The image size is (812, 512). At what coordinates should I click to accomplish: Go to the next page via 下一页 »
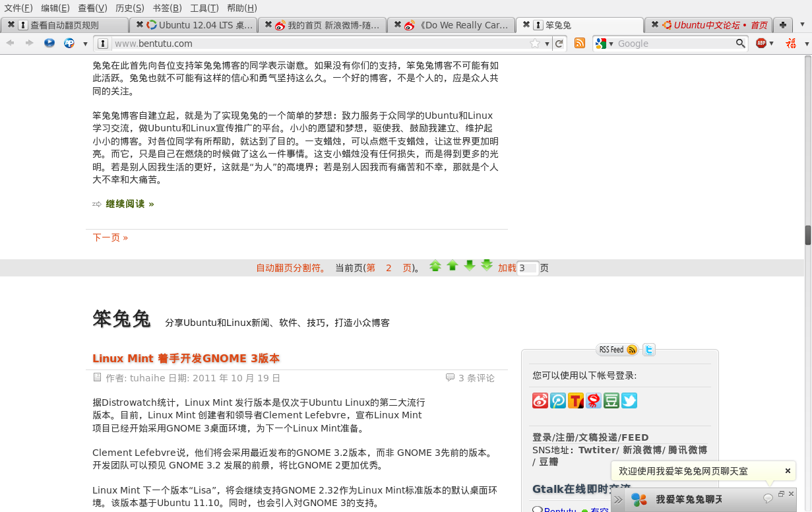click(110, 238)
